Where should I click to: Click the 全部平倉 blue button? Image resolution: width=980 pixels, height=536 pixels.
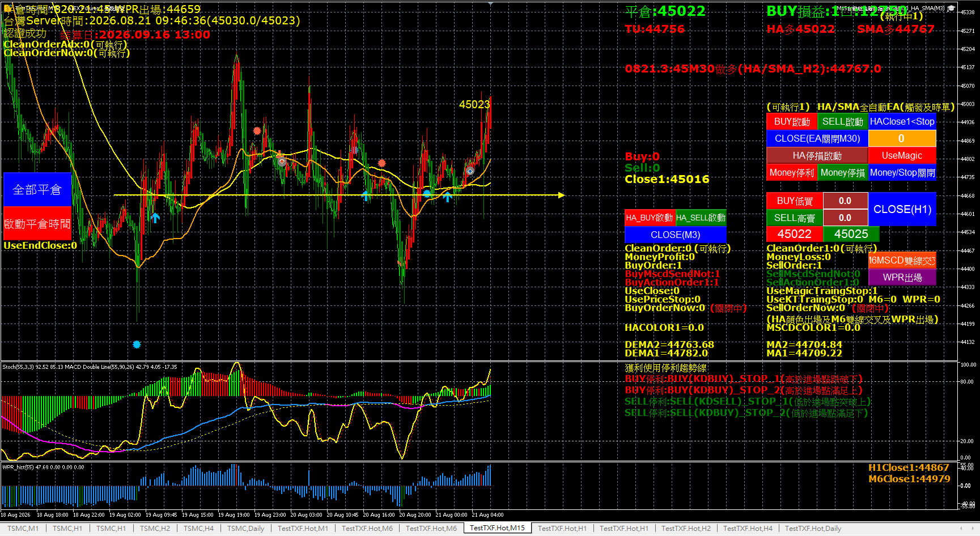point(37,190)
